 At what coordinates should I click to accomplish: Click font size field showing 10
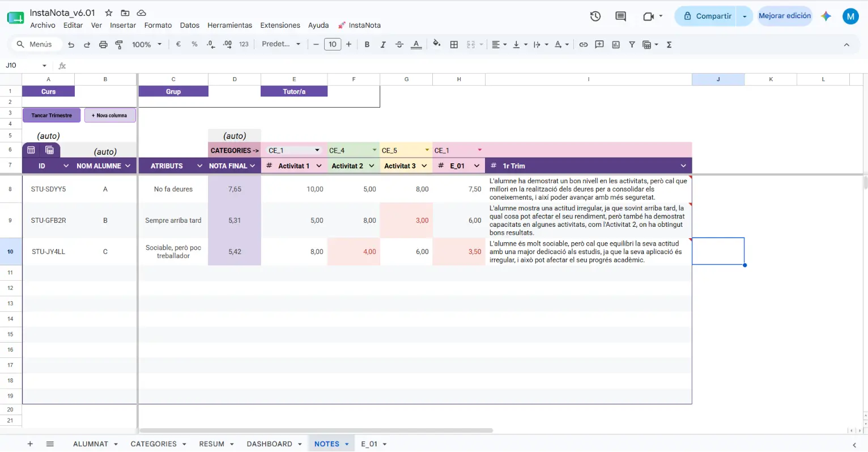tap(333, 44)
